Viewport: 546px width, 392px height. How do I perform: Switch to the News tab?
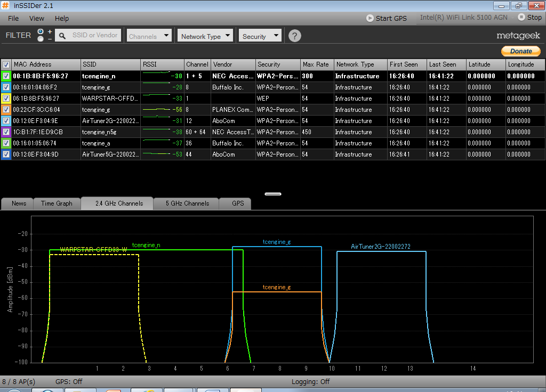point(19,203)
